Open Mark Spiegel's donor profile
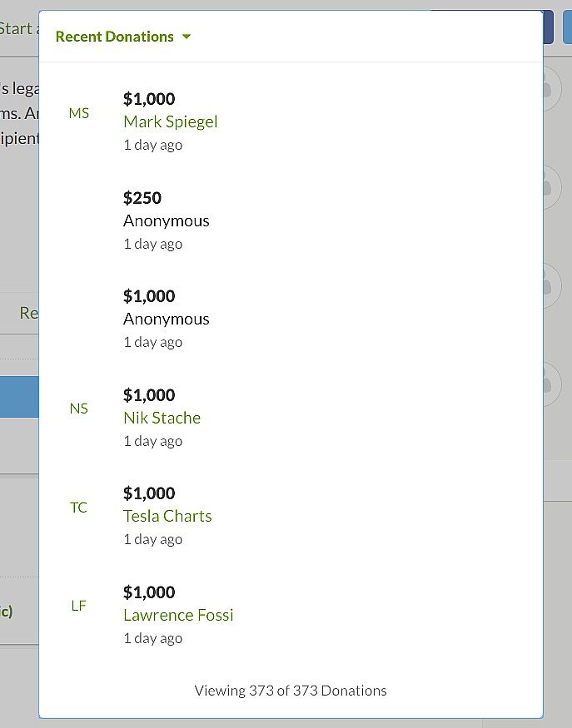572x728 pixels. point(171,121)
